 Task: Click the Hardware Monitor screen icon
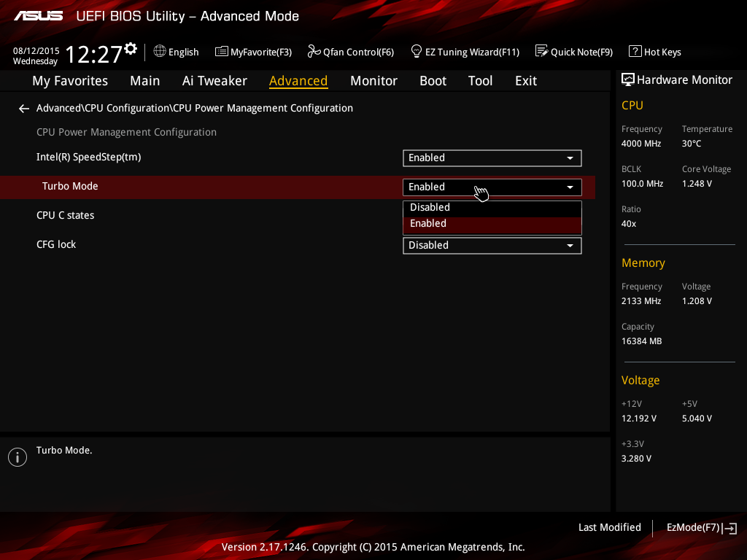click(x=628, y=80)
